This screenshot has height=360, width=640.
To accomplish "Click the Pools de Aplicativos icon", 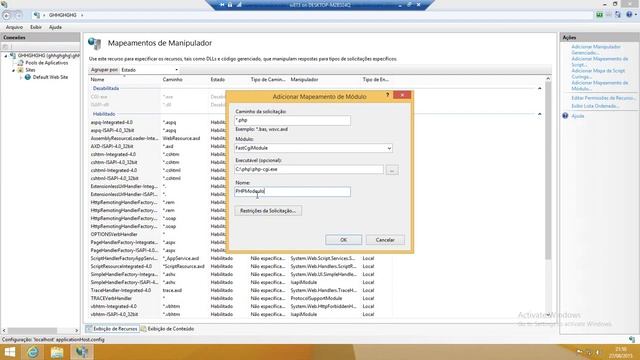I will click(x=20, y=63).
